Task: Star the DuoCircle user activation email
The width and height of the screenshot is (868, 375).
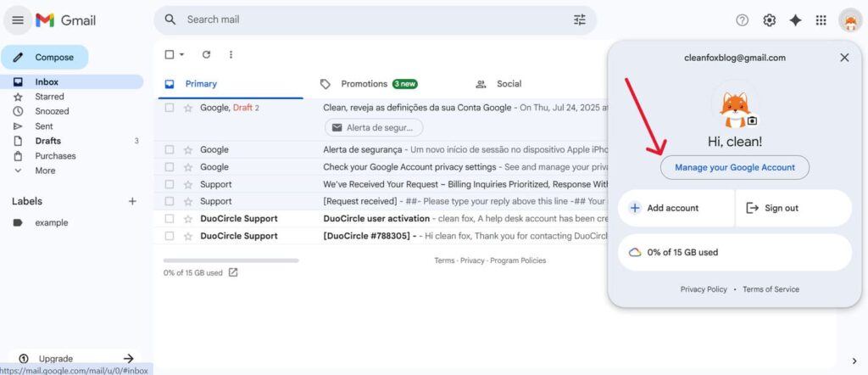Action: (187, 219)
